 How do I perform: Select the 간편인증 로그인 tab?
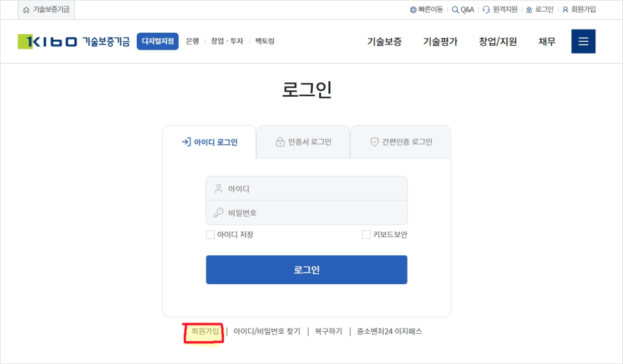coord(400,142)
